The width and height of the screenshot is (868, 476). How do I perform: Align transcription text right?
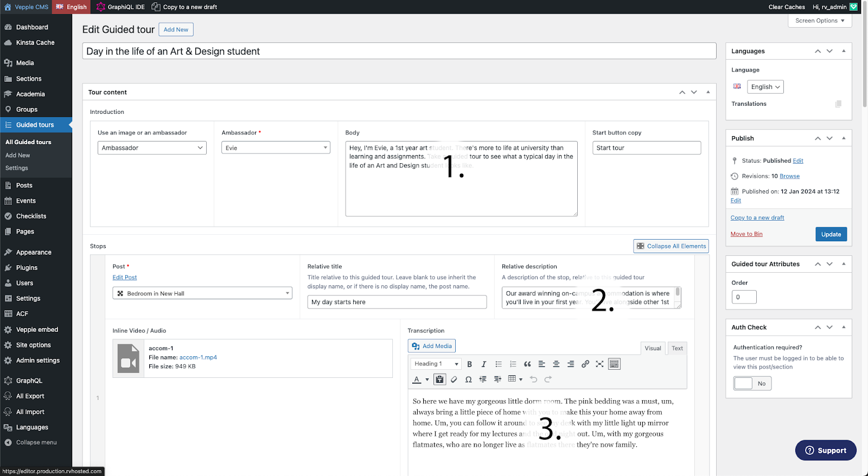pos(571,364)
